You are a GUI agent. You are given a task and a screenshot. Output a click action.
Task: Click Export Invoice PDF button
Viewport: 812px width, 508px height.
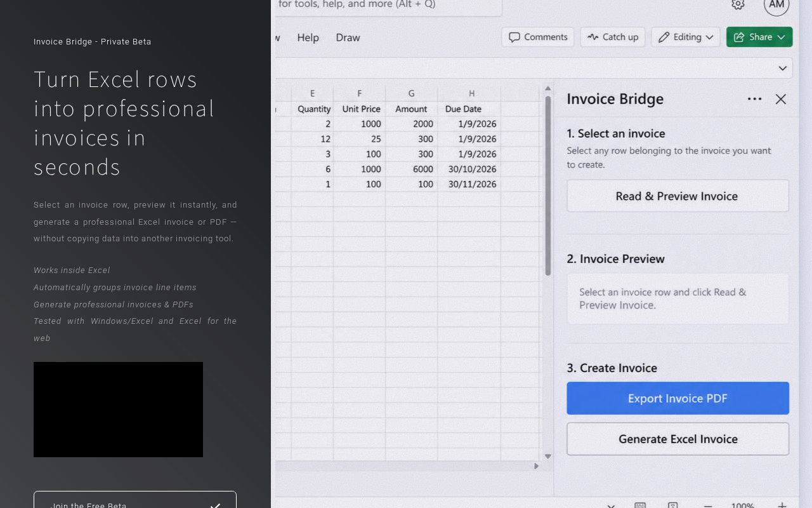678,398
